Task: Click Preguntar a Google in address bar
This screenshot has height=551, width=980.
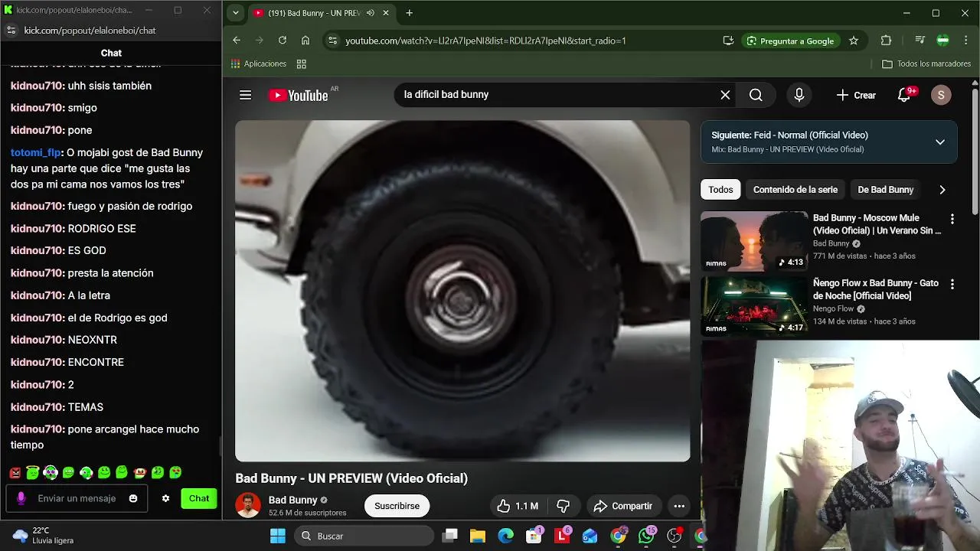Action: click(790, 41)
